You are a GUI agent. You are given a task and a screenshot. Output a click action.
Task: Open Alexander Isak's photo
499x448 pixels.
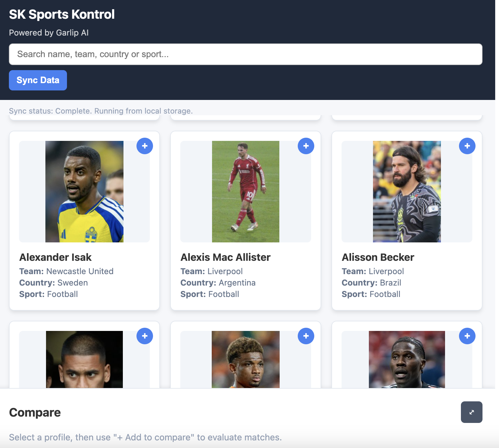pos(84,192)
